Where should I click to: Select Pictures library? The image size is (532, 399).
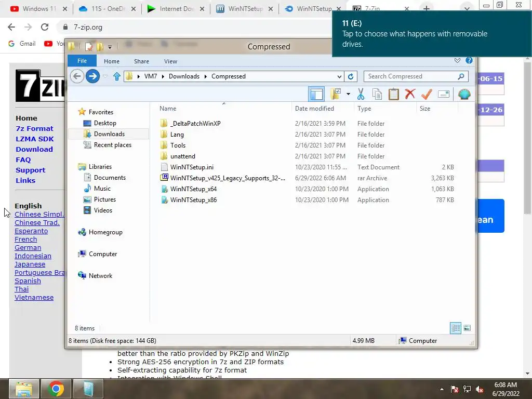[105, 199]
